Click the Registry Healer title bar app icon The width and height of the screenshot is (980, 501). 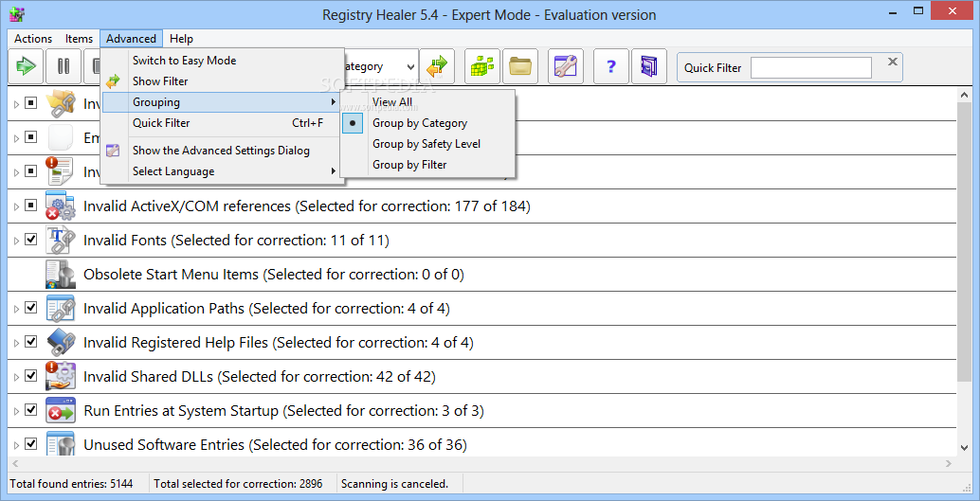[x=17, y=14]
